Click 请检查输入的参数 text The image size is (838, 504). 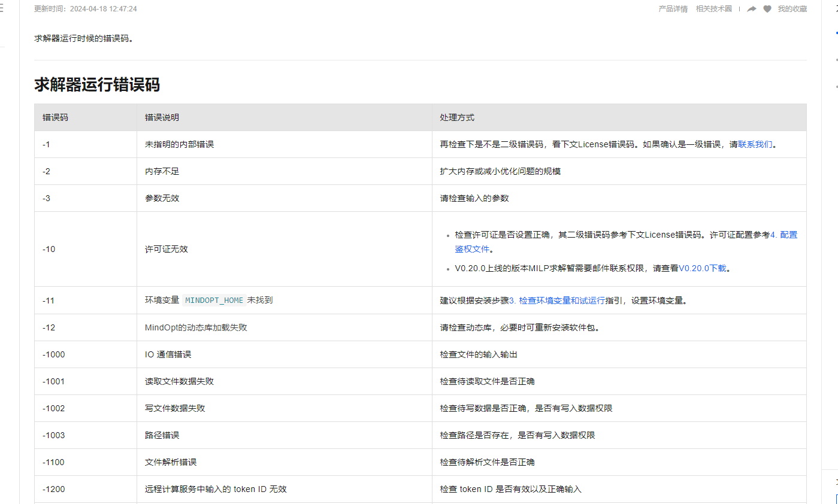pyautogui.click(x=474, y=198)
